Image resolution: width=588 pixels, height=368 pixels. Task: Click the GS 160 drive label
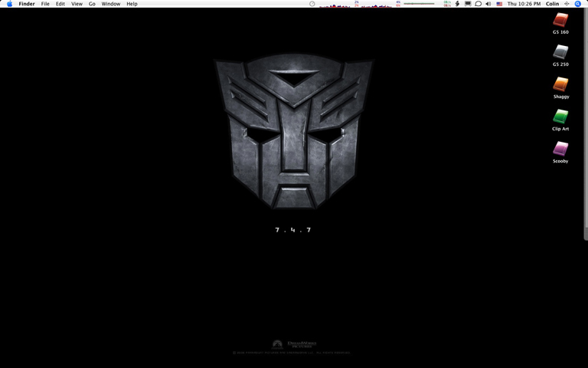(560, 32)
